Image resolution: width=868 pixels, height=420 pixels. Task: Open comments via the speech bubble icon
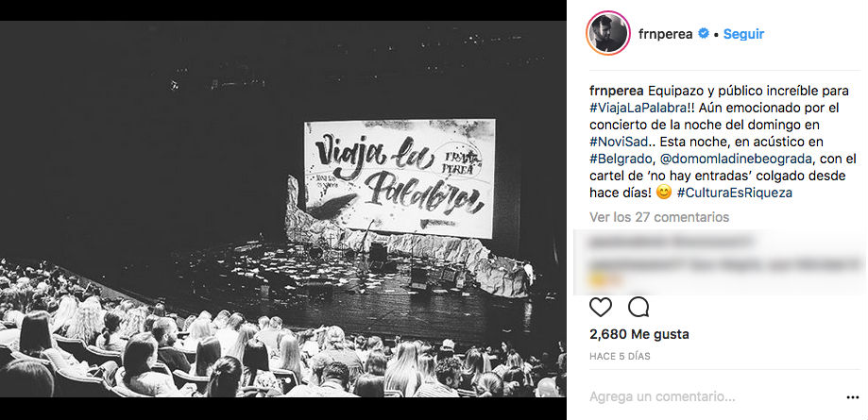pos(638,307)
